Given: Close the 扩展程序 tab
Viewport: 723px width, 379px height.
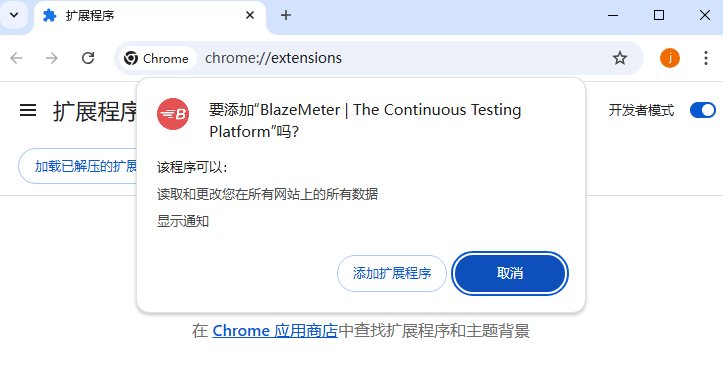Looking at the screenshot, I should tap(250, 16).
